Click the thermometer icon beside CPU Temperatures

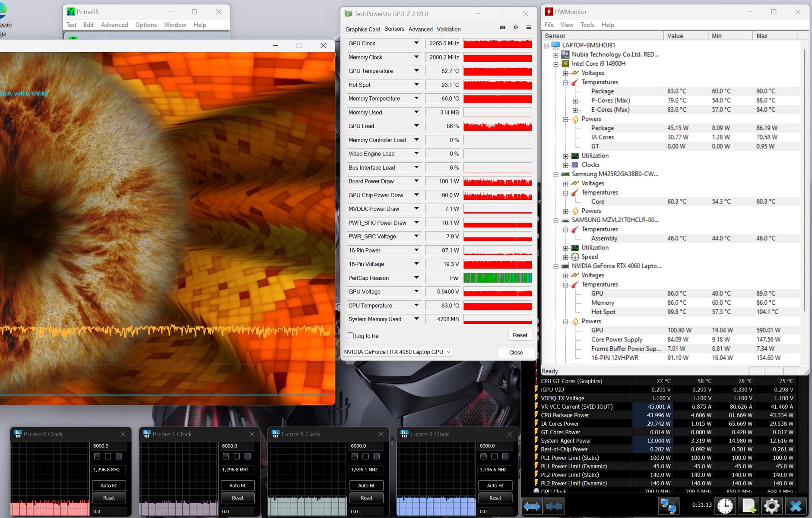[575, 82]
